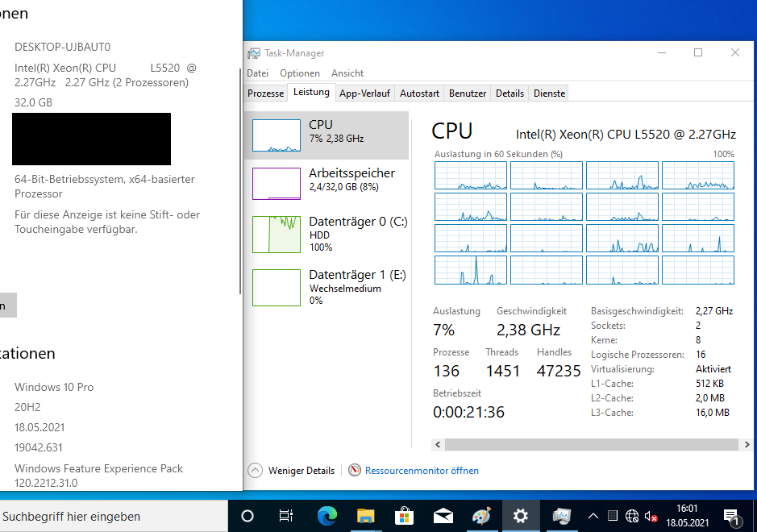757x532 pixels.
Task: Open the Paint app on taskbar
Action: point(481,516)
